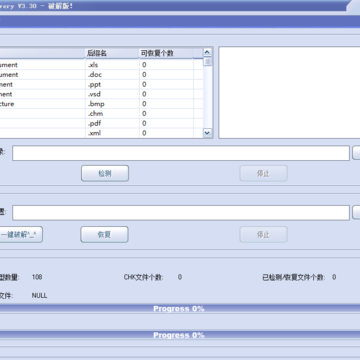The image size is (360, 360).
Task: Click the 停止 button beside 检测
Action: click(x=263, y=173)
